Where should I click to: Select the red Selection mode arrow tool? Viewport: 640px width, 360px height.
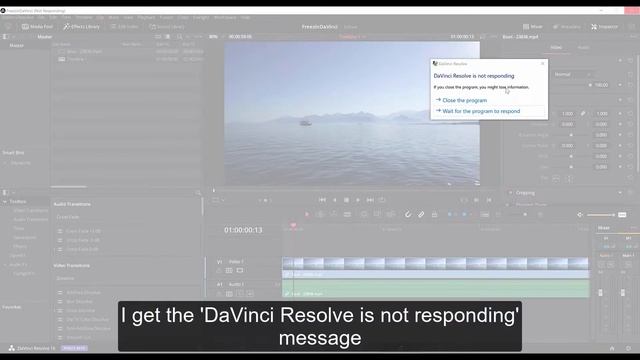(x=307, y=214)
